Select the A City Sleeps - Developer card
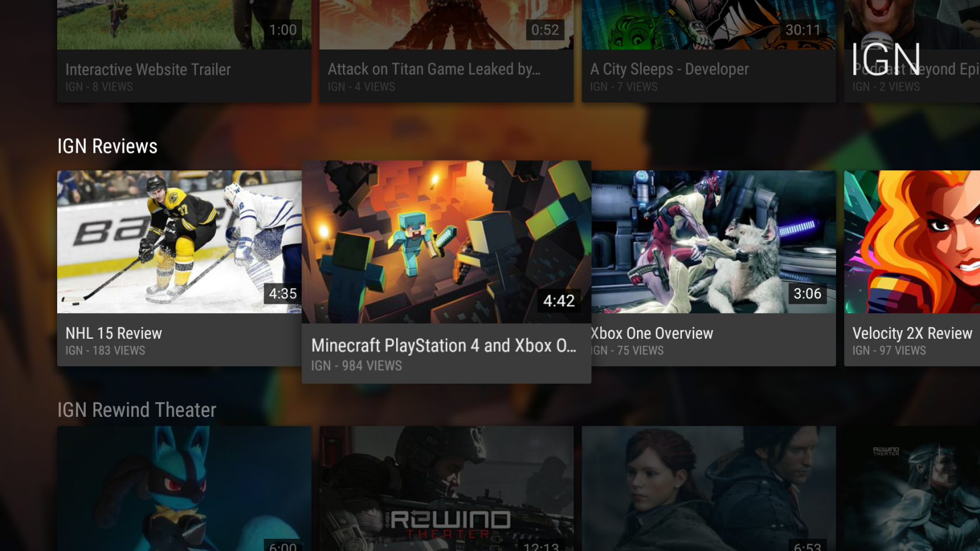This screenshot has width=980, height=551. (x=709, y=51)
